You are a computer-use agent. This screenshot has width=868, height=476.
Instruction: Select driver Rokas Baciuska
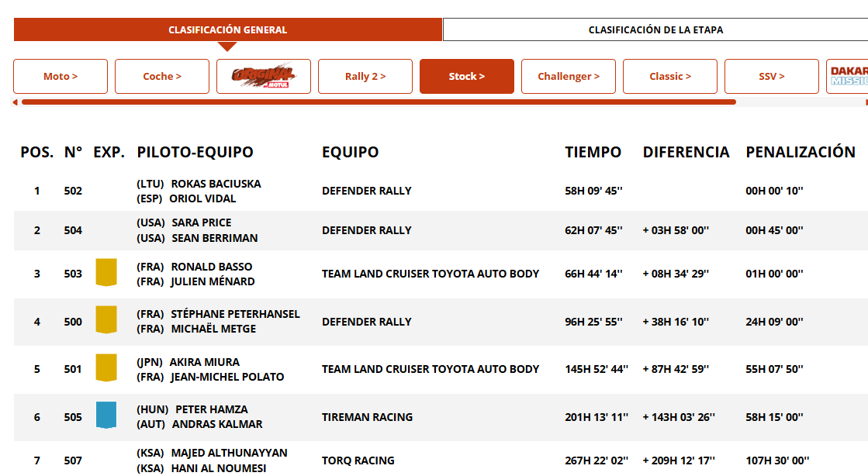tap(216, 184)
